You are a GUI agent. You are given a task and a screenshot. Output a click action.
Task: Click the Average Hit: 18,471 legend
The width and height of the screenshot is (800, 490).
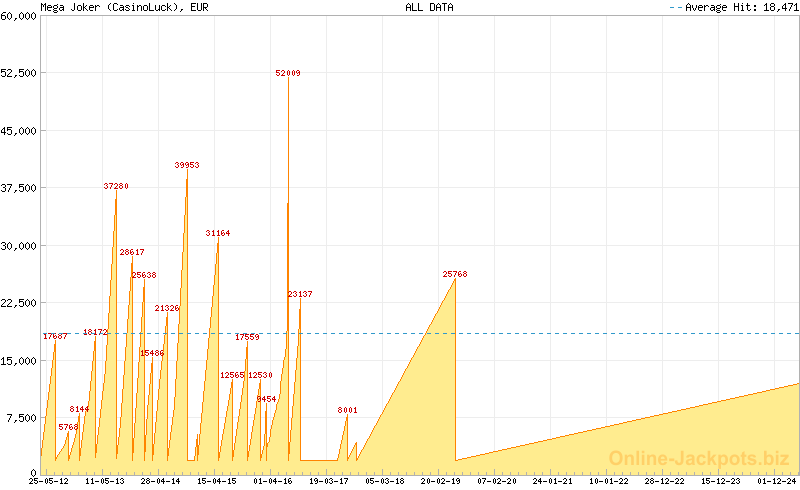pos(734,7)
